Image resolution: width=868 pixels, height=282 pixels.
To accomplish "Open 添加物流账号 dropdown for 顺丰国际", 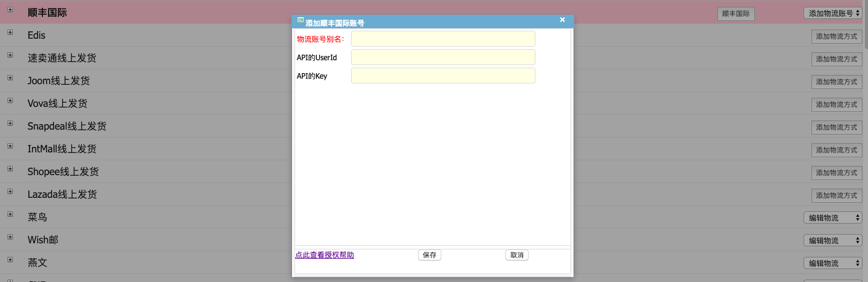I will pyautogui.click(x=833, y=13).
